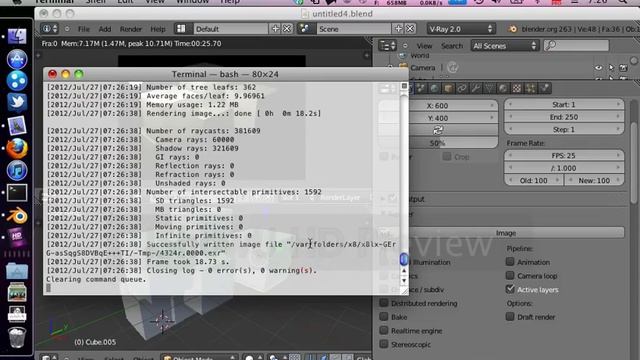Open the Texture checker icon tab

[x=517, y=88]
